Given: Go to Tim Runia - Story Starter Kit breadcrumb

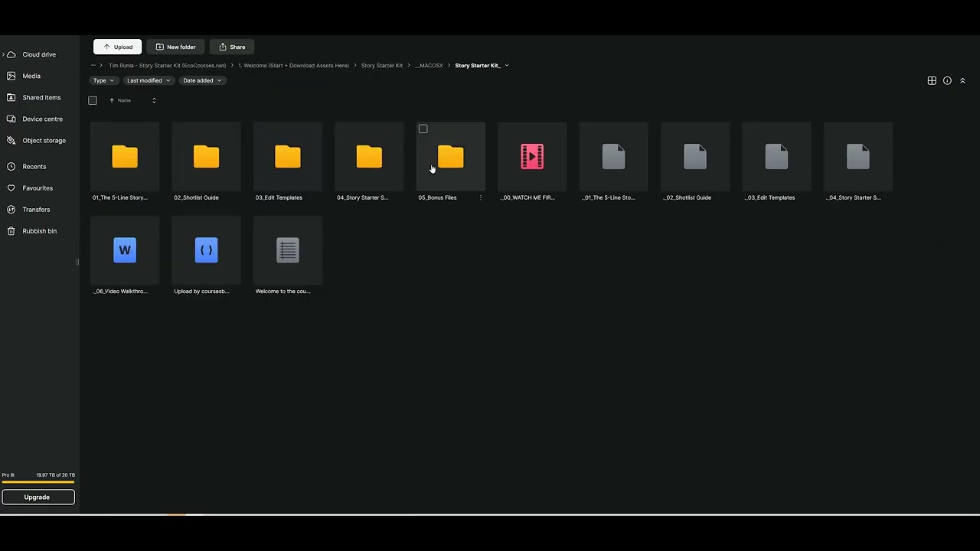Looking at the screenshot, I should (x=167, y=66).
